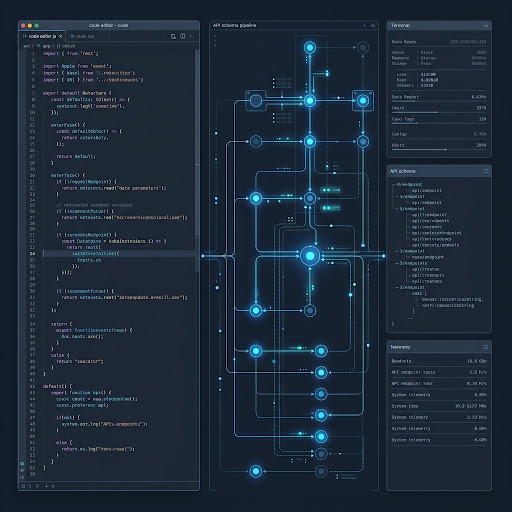Click the 'Terminal' panel title
The image size is (512, 512).
(x=400, y=25)
